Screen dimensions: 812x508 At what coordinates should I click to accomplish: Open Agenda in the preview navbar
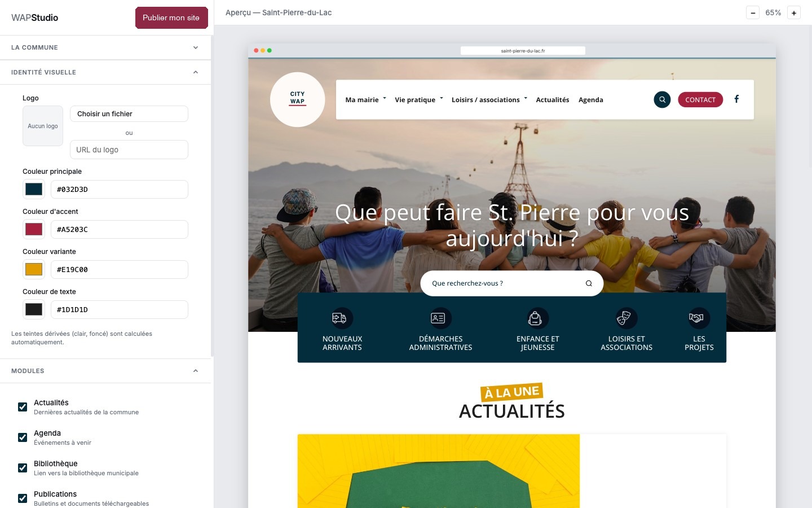(x=591, y=100)
